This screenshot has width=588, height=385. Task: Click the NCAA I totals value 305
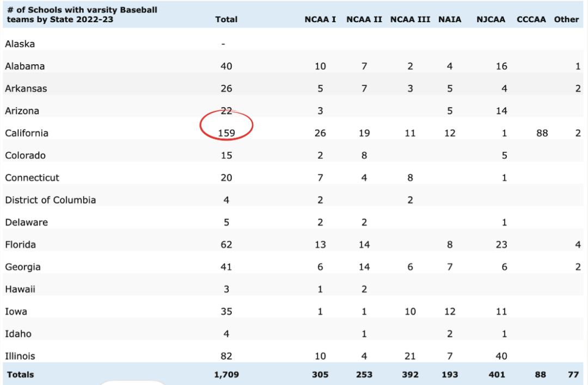tap(320, 375)
